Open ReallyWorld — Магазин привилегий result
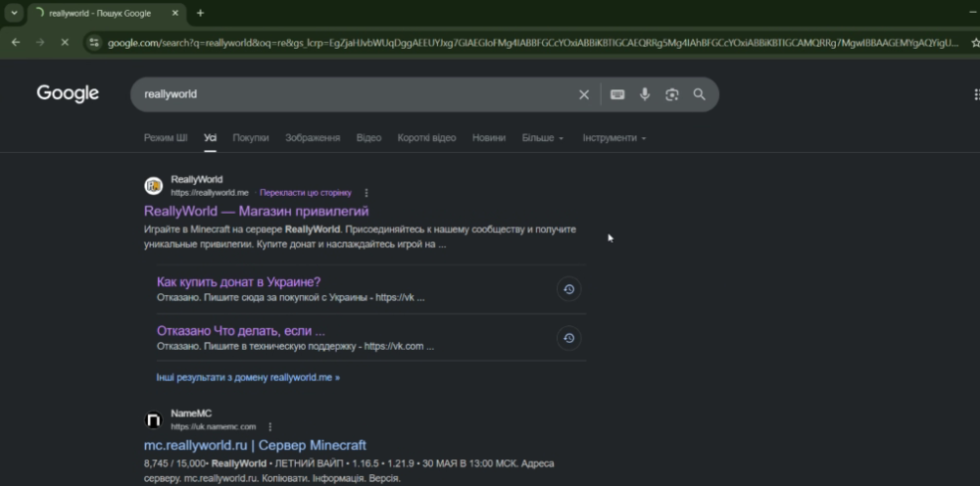 [256, 211]
